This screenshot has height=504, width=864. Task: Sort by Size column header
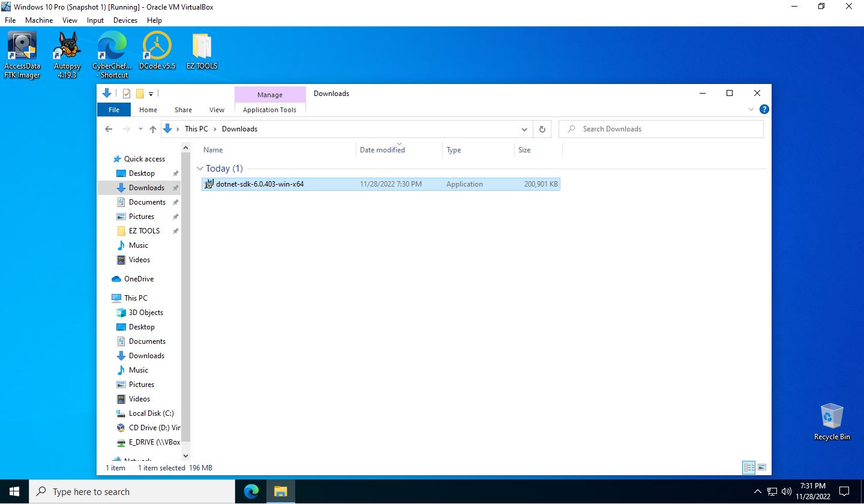[538, 150]
